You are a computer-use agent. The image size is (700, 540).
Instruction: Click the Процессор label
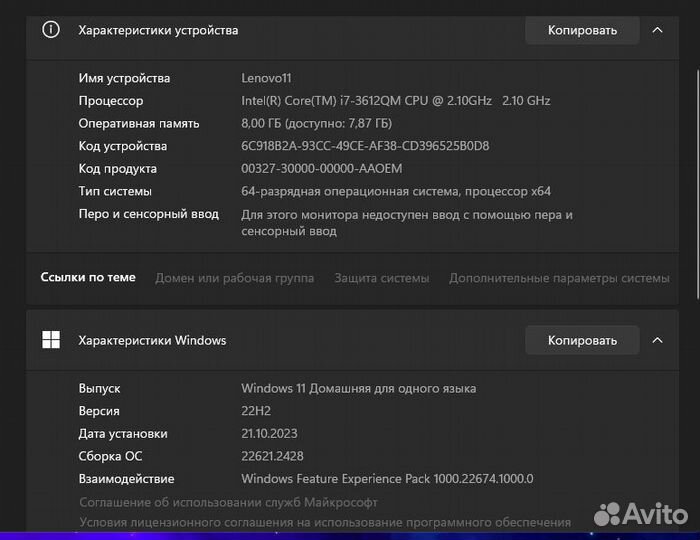(x=111, y=101)
